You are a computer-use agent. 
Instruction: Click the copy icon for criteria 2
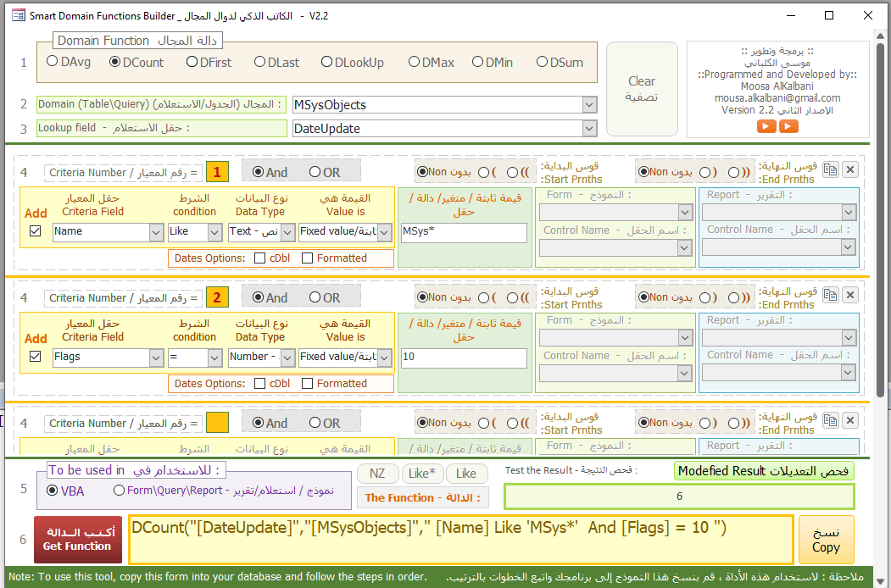click(x=831, y=295)
